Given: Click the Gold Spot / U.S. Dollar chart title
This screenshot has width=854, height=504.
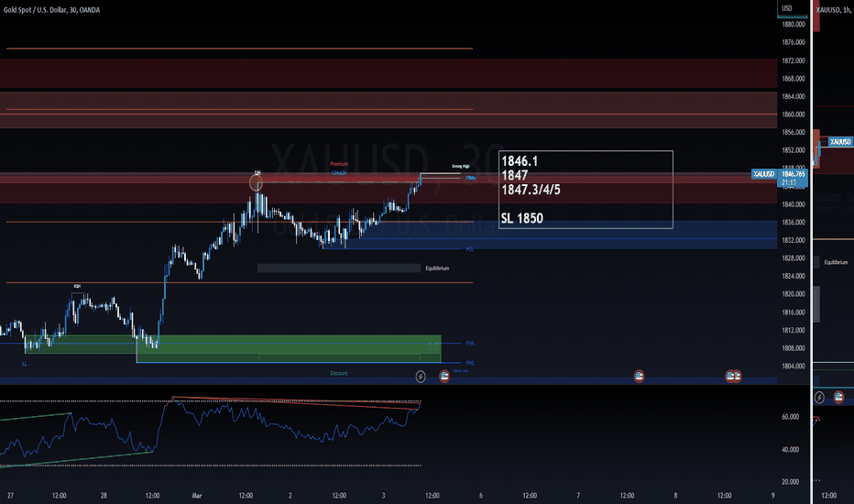Looking at the screenshot, I should pos(51,10).
